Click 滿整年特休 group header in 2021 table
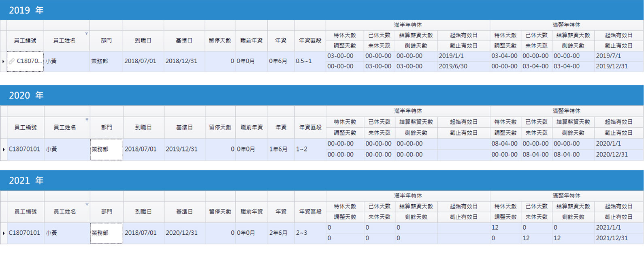 click(x=567, y=196)
